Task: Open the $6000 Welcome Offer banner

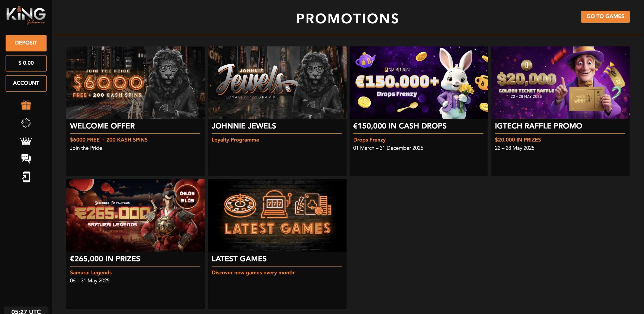Action: [135, 82]
